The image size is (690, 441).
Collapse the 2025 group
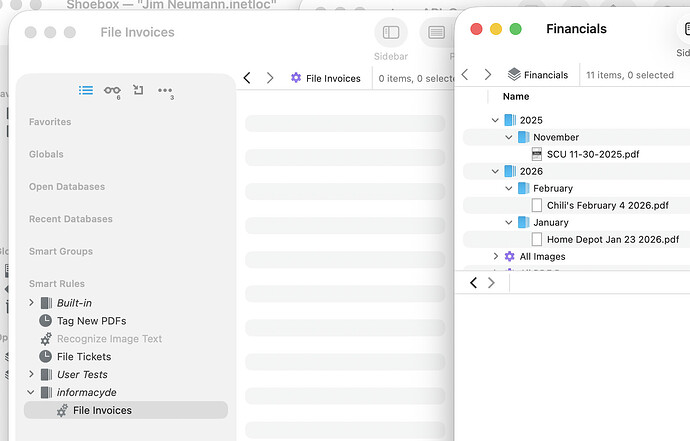[x=495, y=120]
